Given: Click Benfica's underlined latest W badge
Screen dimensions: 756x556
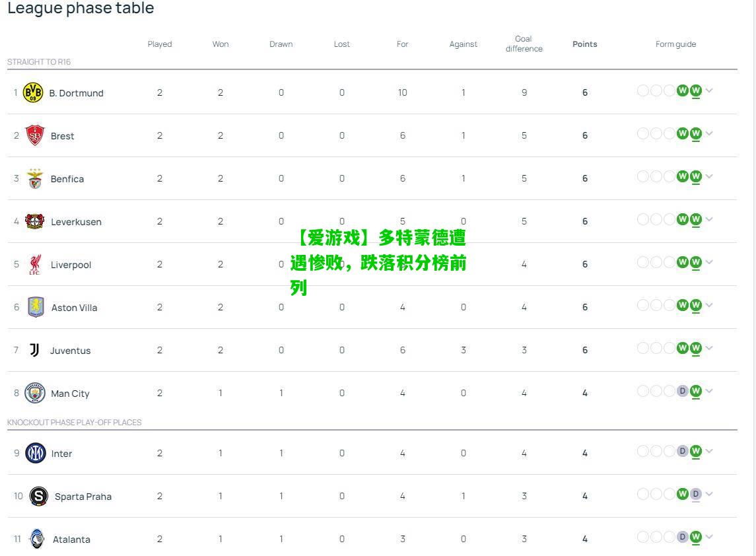Looking at the screenshot, I should click(696, 176).
